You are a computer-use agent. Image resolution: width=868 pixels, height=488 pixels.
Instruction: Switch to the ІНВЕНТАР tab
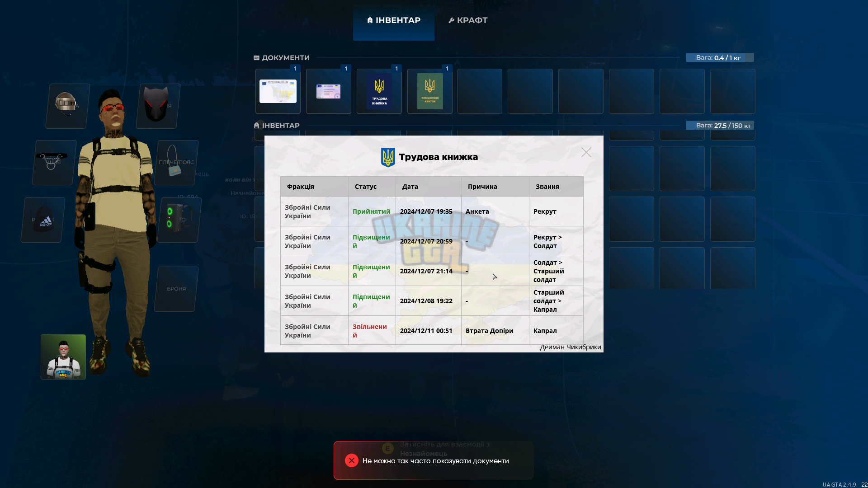(x=394, y=20)
